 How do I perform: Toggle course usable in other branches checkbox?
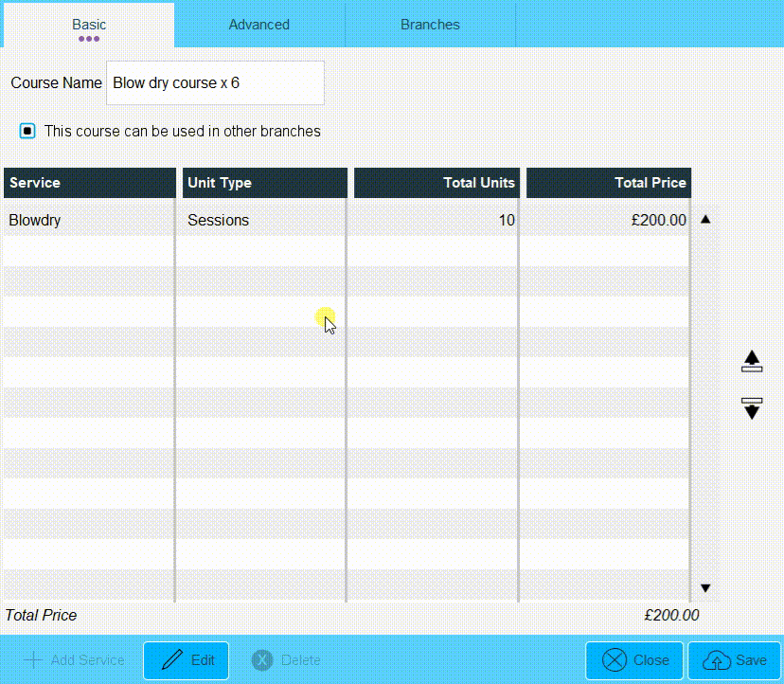(x=27, y=132)
